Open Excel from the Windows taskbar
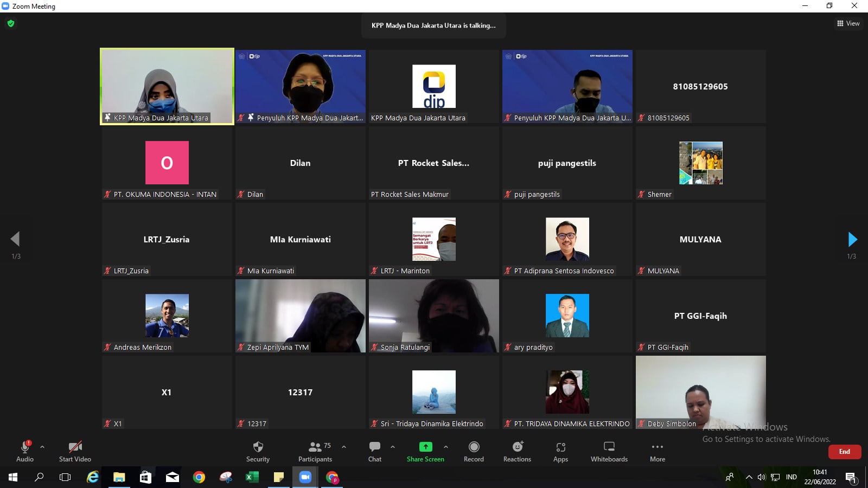This screenshot has width=868, height=488. pyautogui.click(x=252, y=477)
